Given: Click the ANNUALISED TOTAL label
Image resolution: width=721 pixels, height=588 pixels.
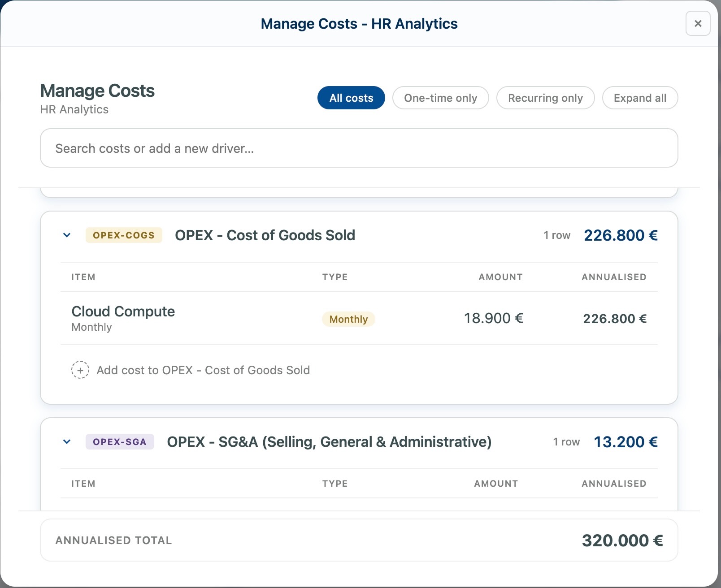Looking at the screenshot, I should tap(113, 540).
